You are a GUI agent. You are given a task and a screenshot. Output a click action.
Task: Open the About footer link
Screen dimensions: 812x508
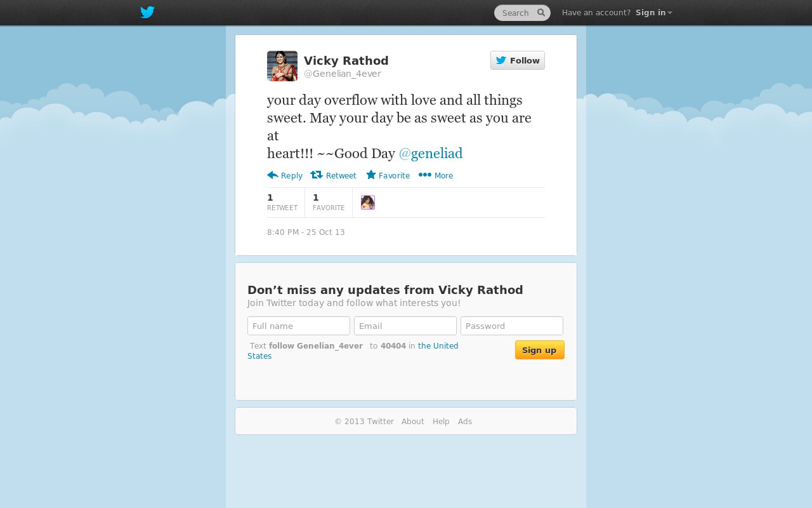click(x=413, y=422)
